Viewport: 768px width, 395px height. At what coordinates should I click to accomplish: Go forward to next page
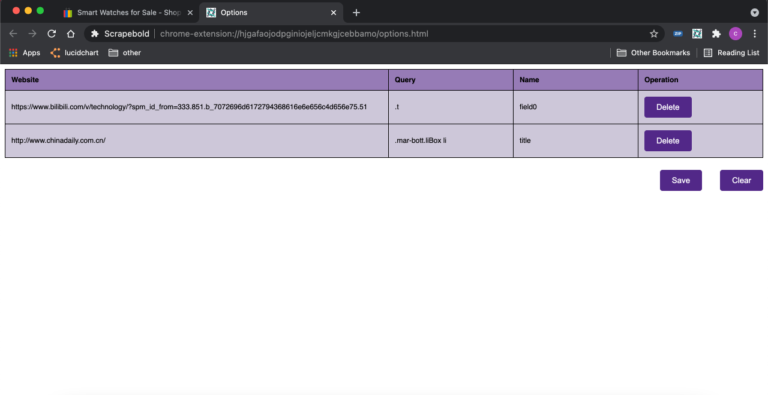(32, 34)
